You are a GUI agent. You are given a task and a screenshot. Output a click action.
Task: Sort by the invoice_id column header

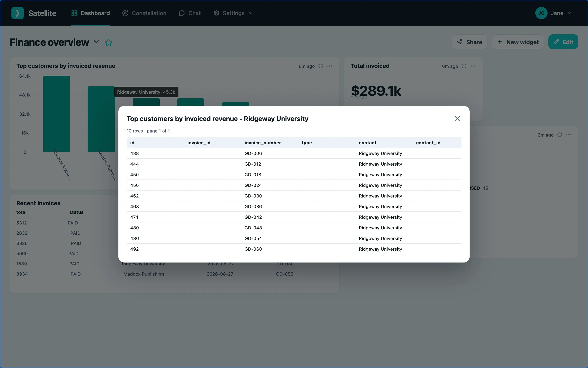pos(199,143)
